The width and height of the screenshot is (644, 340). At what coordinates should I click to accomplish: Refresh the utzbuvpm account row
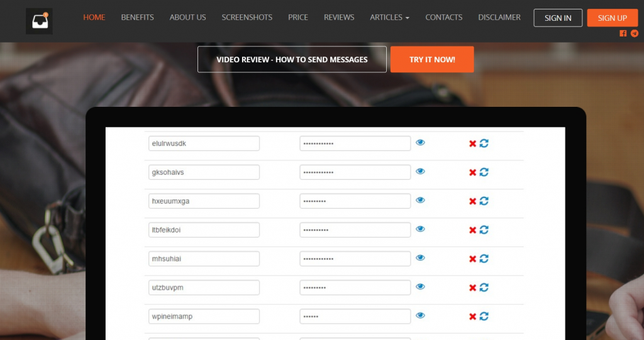pyautogui.click(x=484, y=287)
